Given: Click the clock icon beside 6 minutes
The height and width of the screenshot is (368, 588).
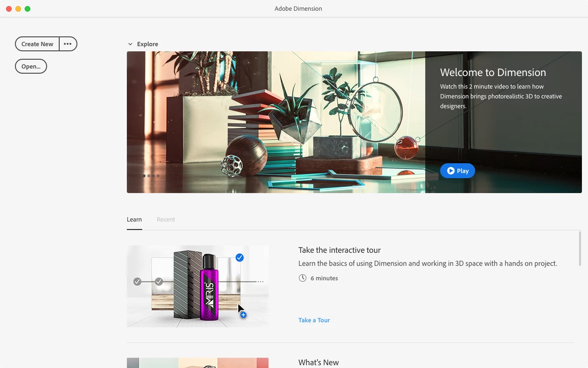Looking at the screenshot, I should 303,278.
